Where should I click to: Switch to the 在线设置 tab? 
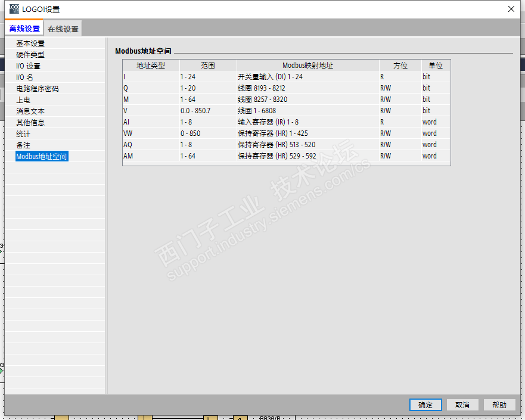coord(63,29)
